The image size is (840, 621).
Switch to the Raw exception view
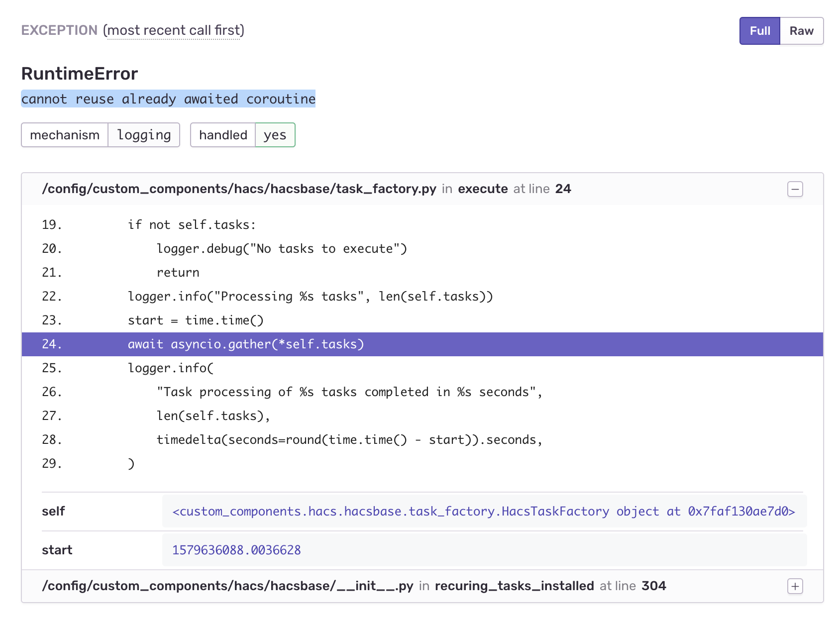click(x=801, y=31)
